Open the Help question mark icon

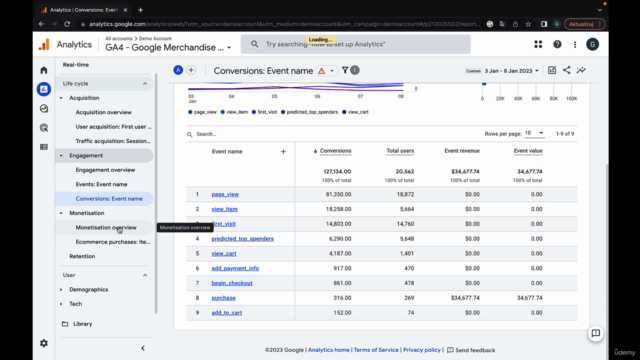pyautogui.click(x=557, y=44)
